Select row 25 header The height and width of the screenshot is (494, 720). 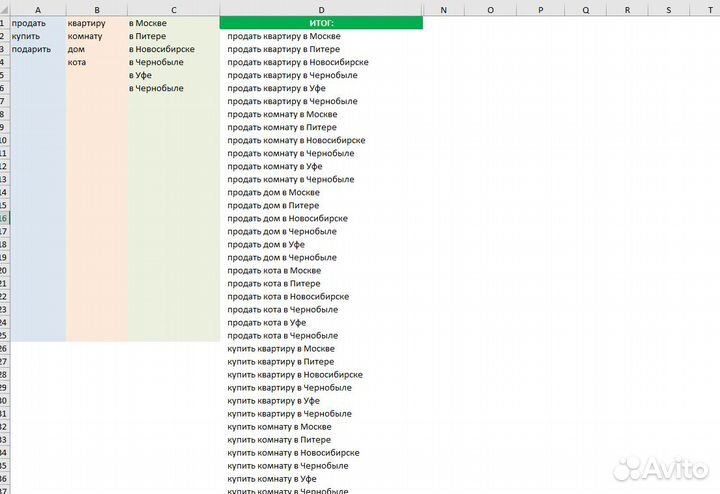click(5, 336)
